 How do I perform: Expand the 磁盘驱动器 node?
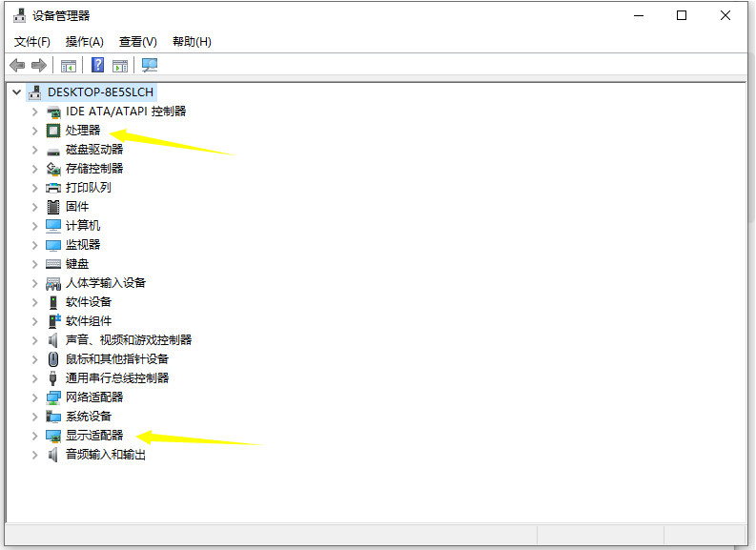click(x=35, y=150)
